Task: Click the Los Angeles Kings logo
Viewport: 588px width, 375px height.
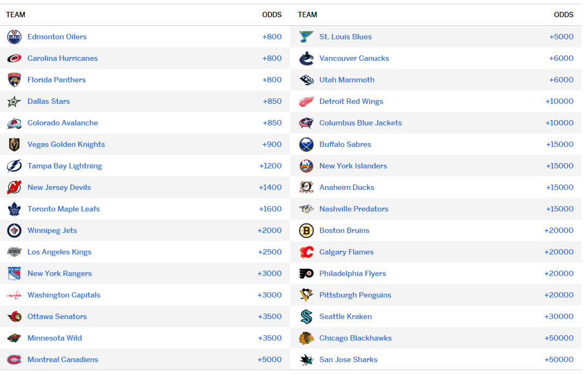Action: click(x=14, y=252)
